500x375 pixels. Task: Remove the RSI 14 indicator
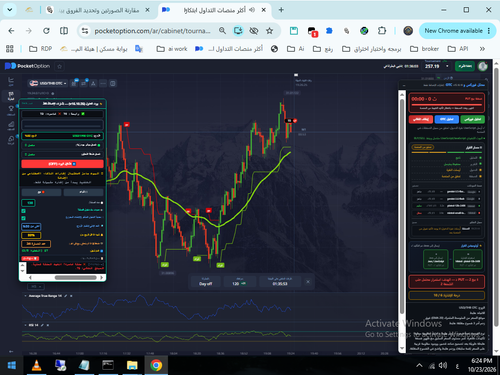click(x=48, y=325)
